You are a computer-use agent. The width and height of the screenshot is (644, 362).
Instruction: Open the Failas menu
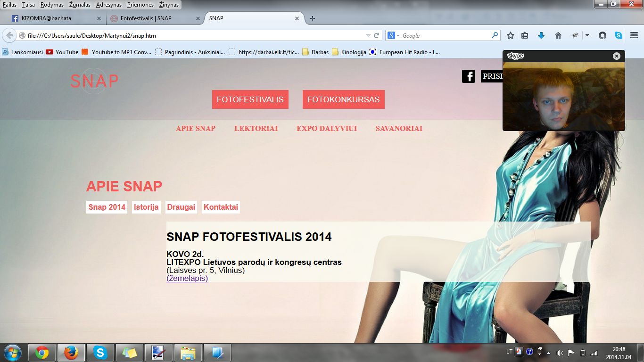click(x=9, y=4)
